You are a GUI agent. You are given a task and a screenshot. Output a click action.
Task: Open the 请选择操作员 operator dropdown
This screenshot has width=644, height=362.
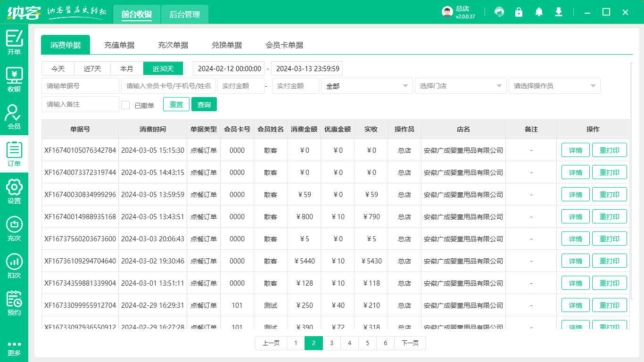[554, 86]
